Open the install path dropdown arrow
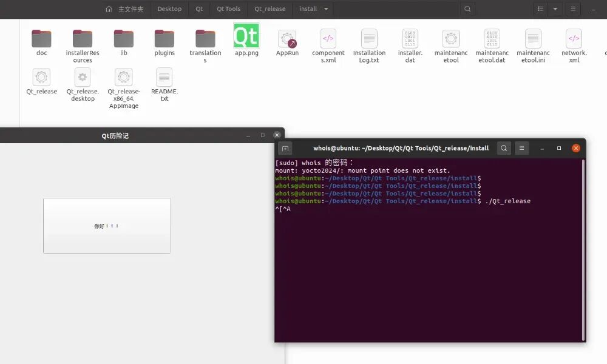 (326, 9)
